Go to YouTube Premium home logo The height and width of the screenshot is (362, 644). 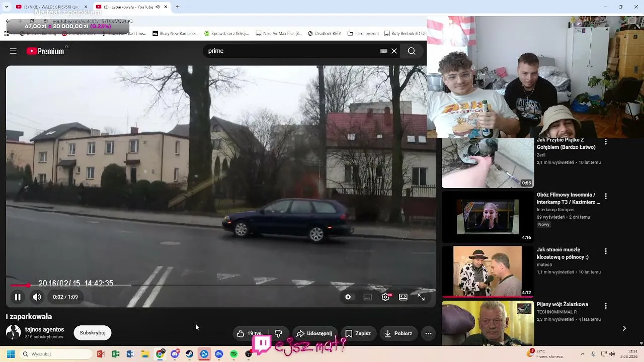point(46,51)
